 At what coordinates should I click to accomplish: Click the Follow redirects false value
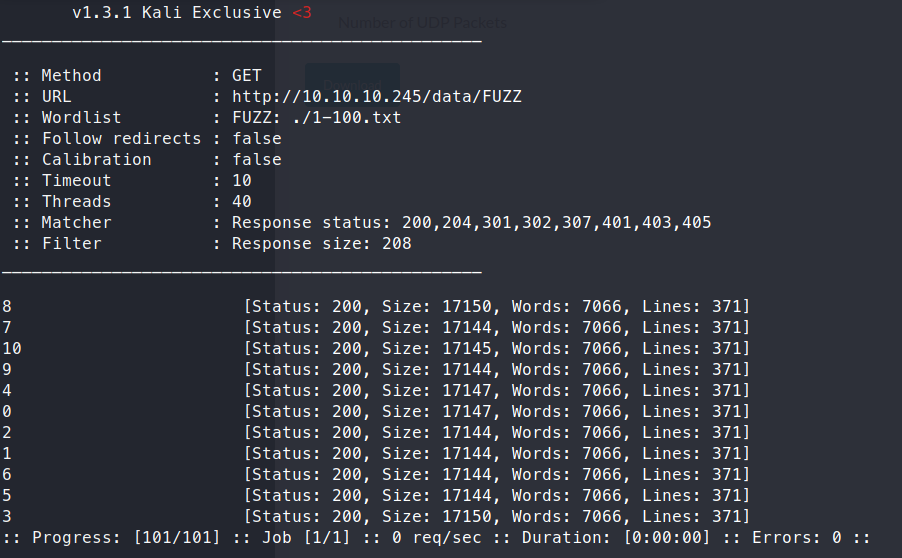(256, 139)
